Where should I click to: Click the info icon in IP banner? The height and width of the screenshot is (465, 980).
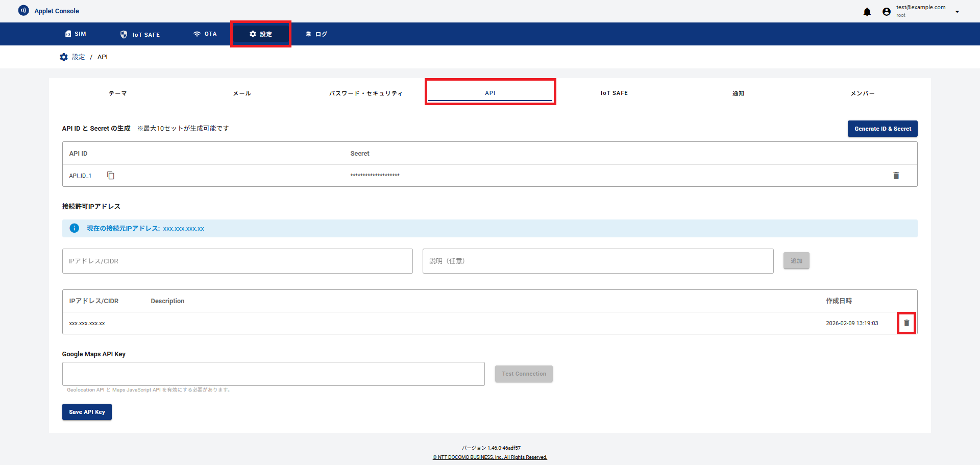(75, 228)
